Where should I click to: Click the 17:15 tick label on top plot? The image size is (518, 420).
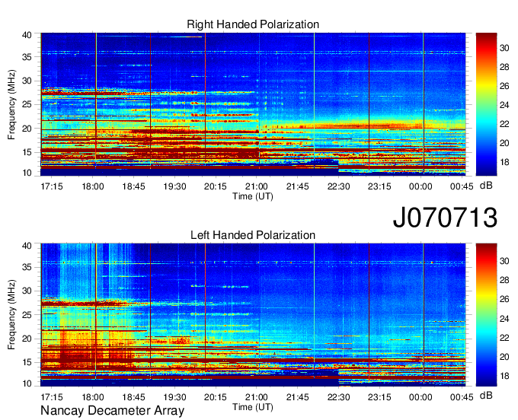[52, 186]
